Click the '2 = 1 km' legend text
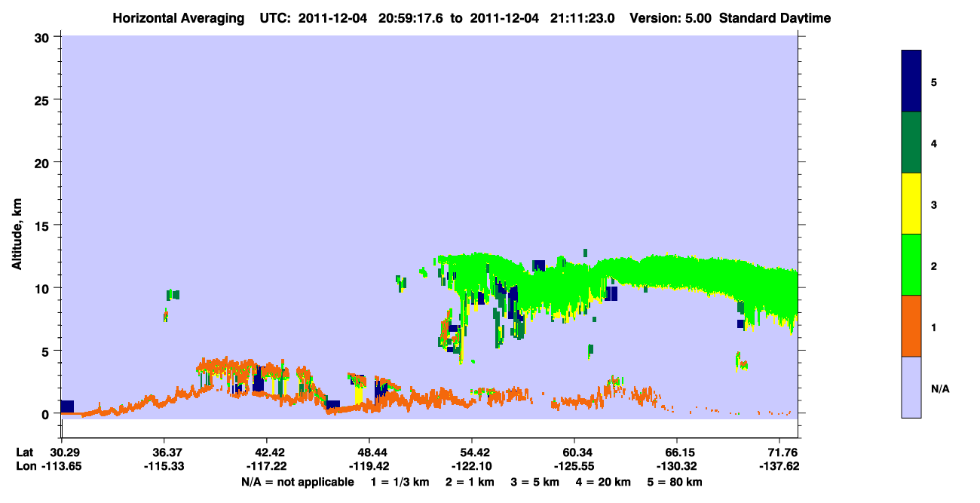This screenshot has width=980, height=503. click(470, 482)
